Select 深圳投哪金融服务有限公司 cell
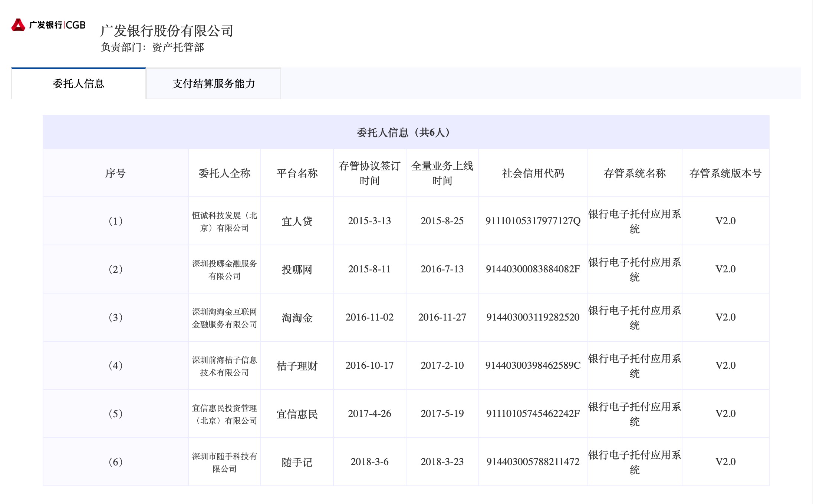Image resolution: width=813 pixels, height=504 pixels. pos(224,270)
